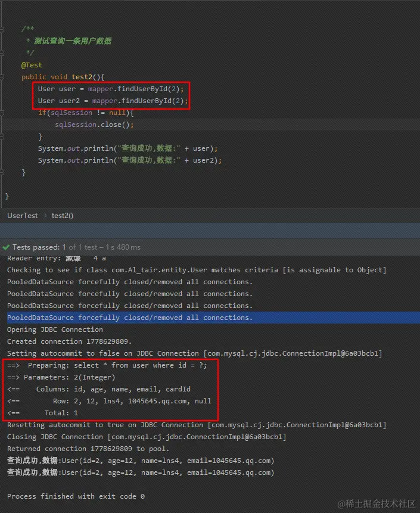Click the 'Created connection 1778629809.' line
This screenshot has width=420, height=513.
click(69, 341)
